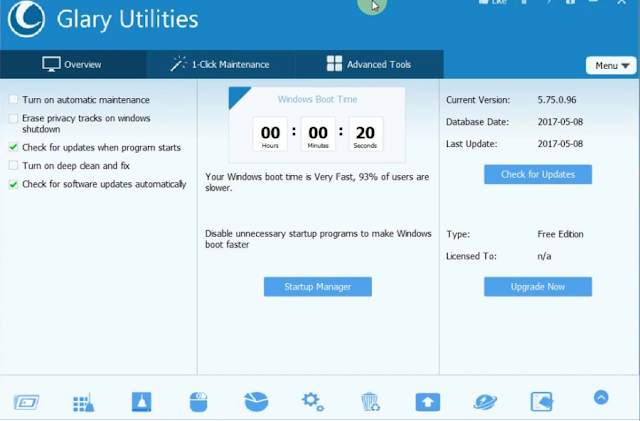Screen dimensions: 640x421
Task: Open the framed picture icon in dock
Action: (x=542, y=402)
